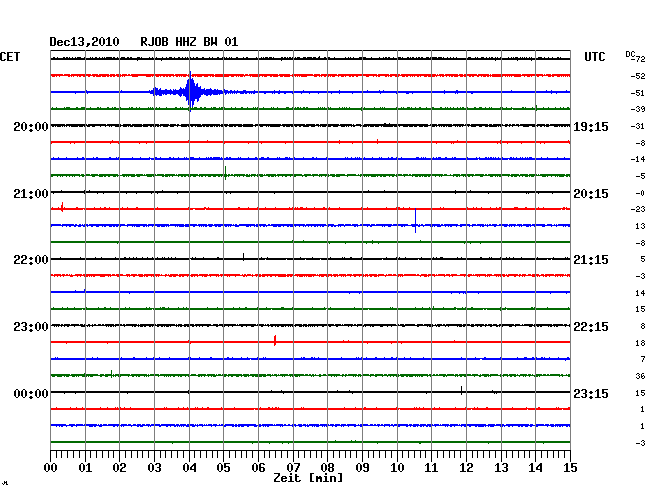The image size is (650, 494).
Task: Click the 09 tick label on time axis
Action: pyautogui.click(x=362, y=468)
